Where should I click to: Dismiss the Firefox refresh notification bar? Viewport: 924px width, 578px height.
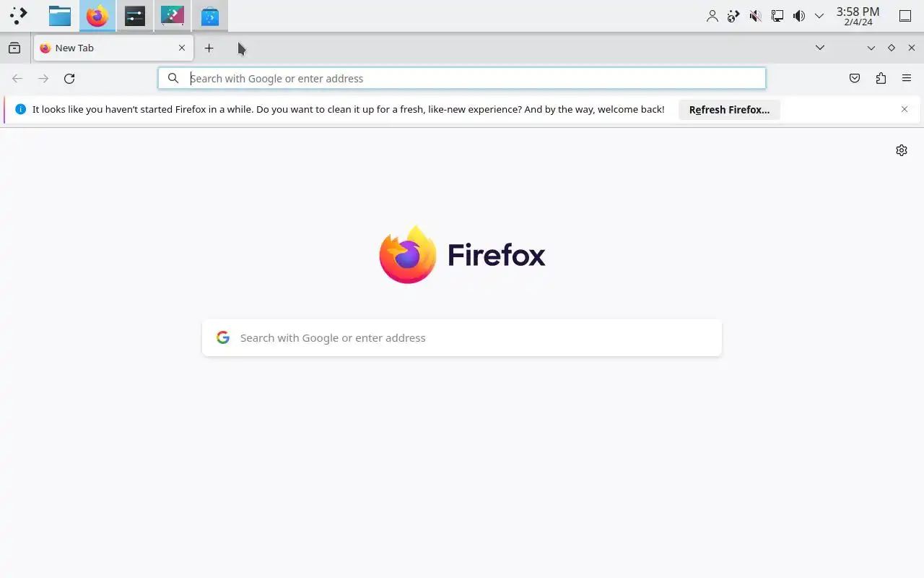coord(905,109)
